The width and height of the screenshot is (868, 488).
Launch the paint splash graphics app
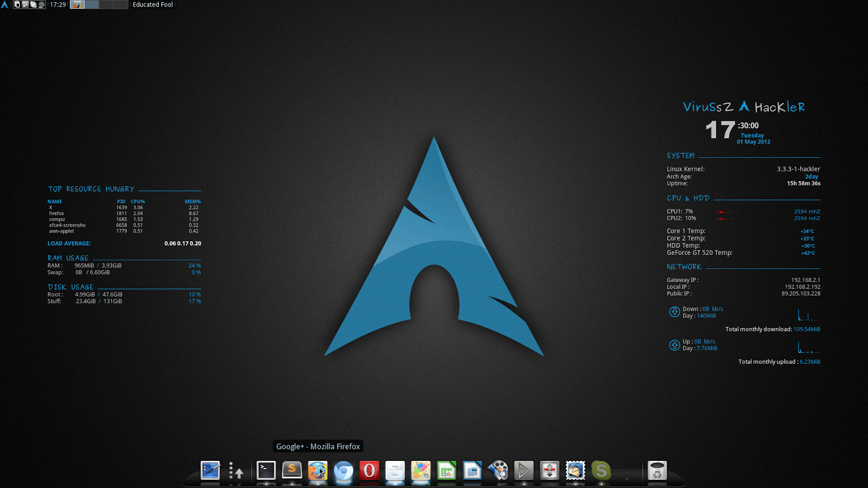point(420,471)
